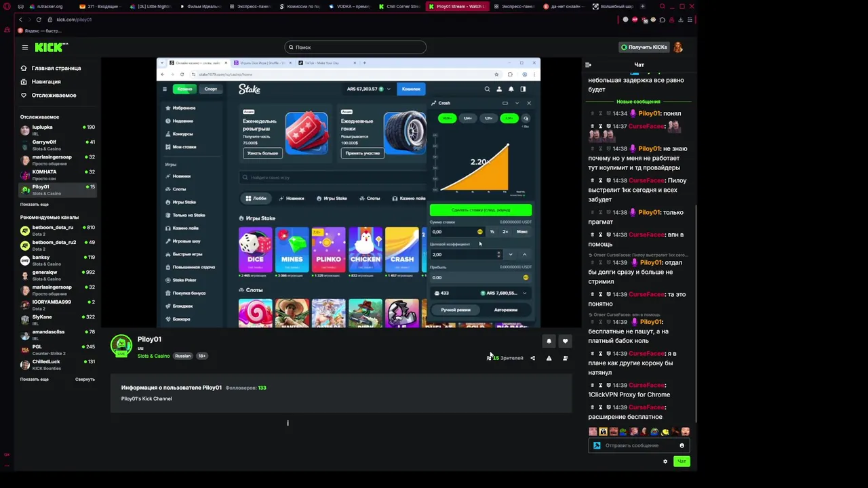Switch to Авторежим mode
Screen dimensions: 868x488
pyautogui.click(x=506, y=310)
